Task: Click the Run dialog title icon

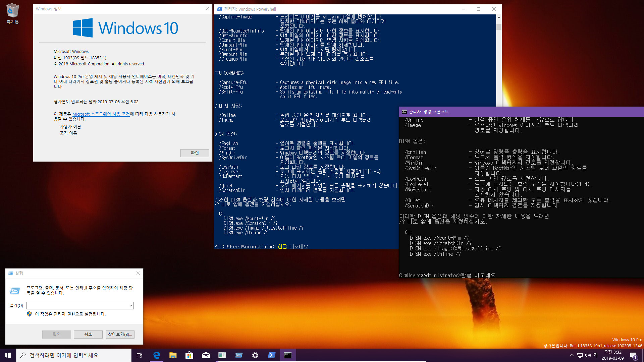Action: (x=10, y=273)
